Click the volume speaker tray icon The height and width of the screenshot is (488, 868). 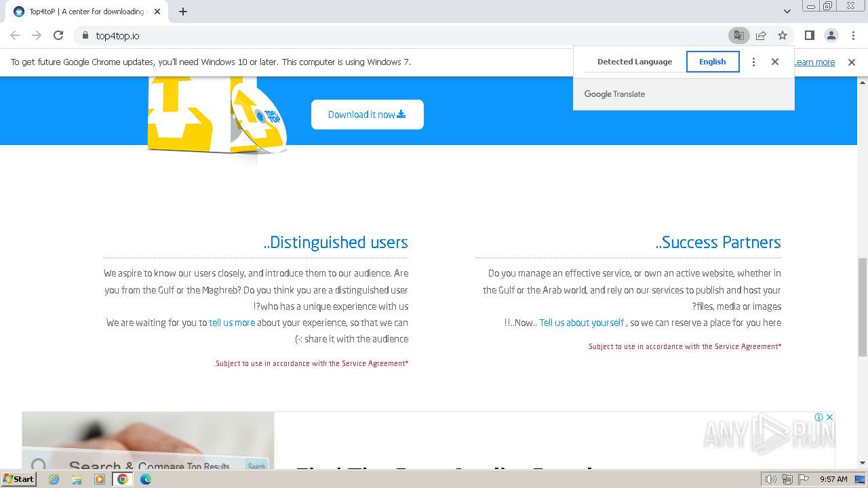[x=771, y=479]
